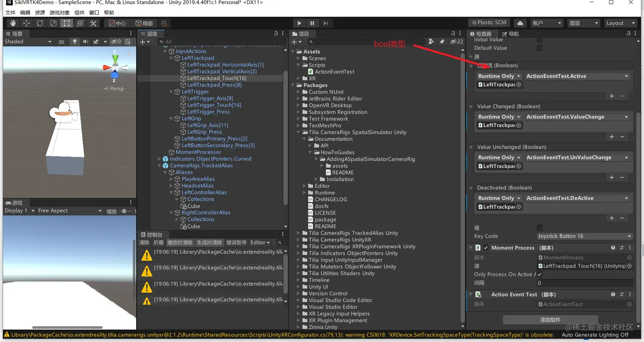Disable the Moment Process component checkbox
Screen dimensions: 644x342
486,248
